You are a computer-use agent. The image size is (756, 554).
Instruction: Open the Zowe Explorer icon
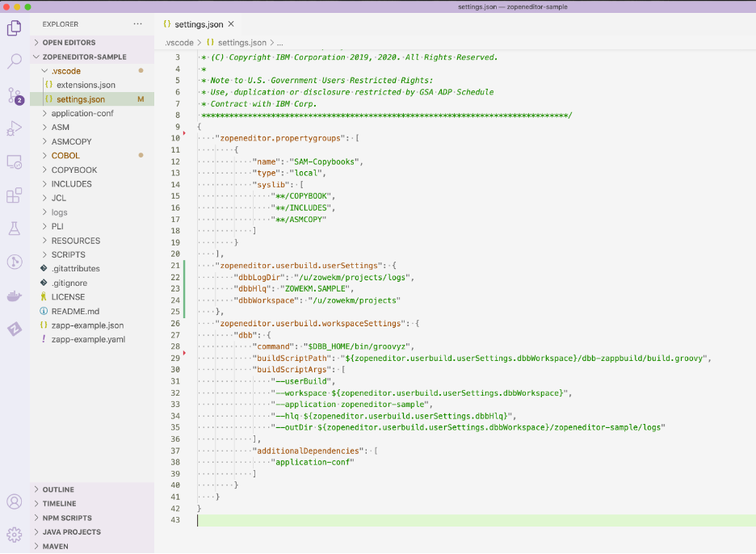point(14,329)
